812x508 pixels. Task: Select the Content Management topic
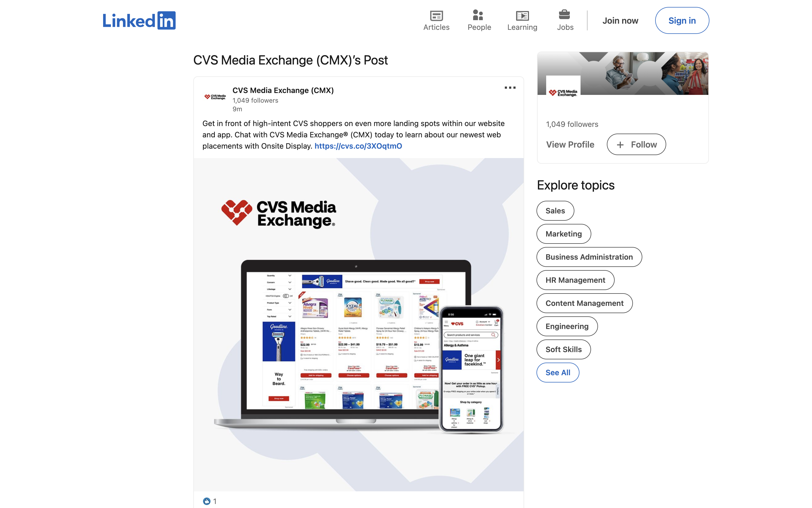click(x=584, y=303)
